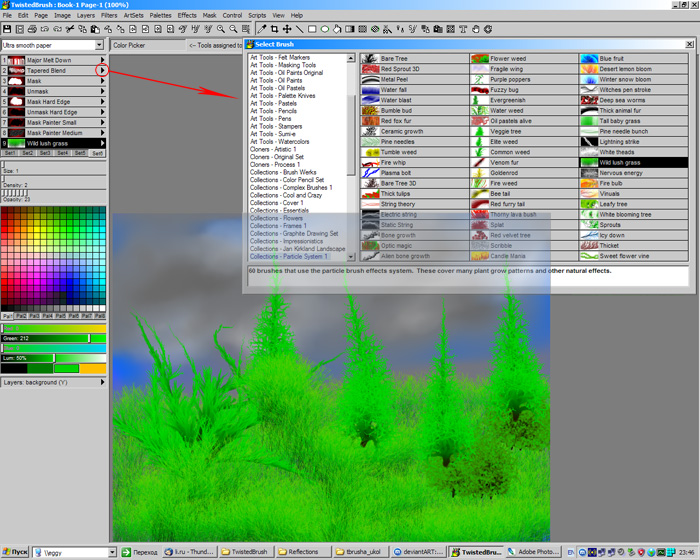Click ArtSet list scrollbar down arrow

coord(351,257)
